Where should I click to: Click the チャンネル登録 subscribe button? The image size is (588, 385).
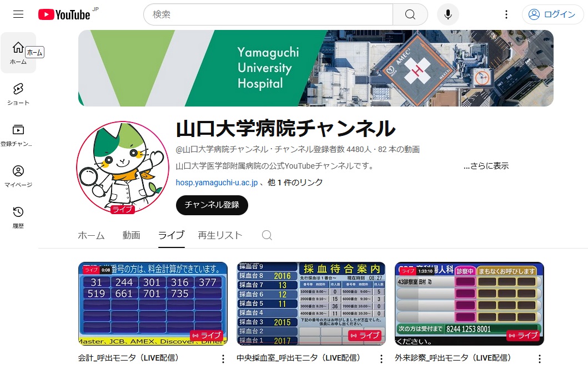[212, 205]
